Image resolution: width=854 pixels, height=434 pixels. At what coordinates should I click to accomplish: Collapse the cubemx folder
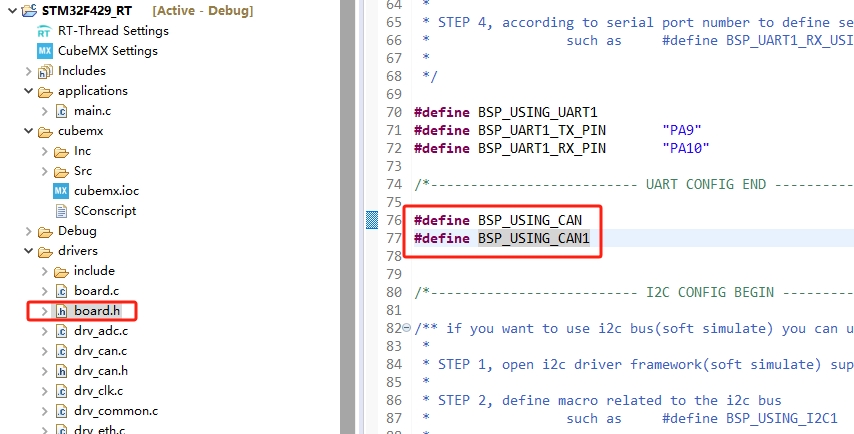point(28,131)
